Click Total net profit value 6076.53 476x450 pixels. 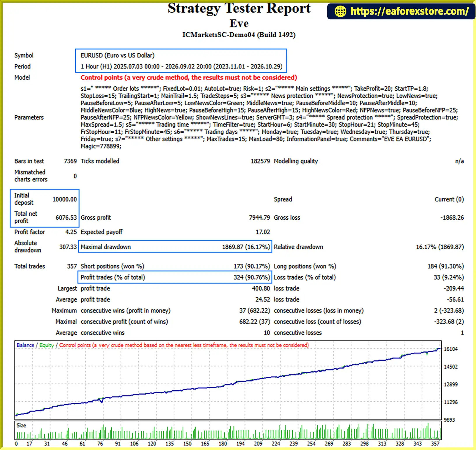[66, 218]
